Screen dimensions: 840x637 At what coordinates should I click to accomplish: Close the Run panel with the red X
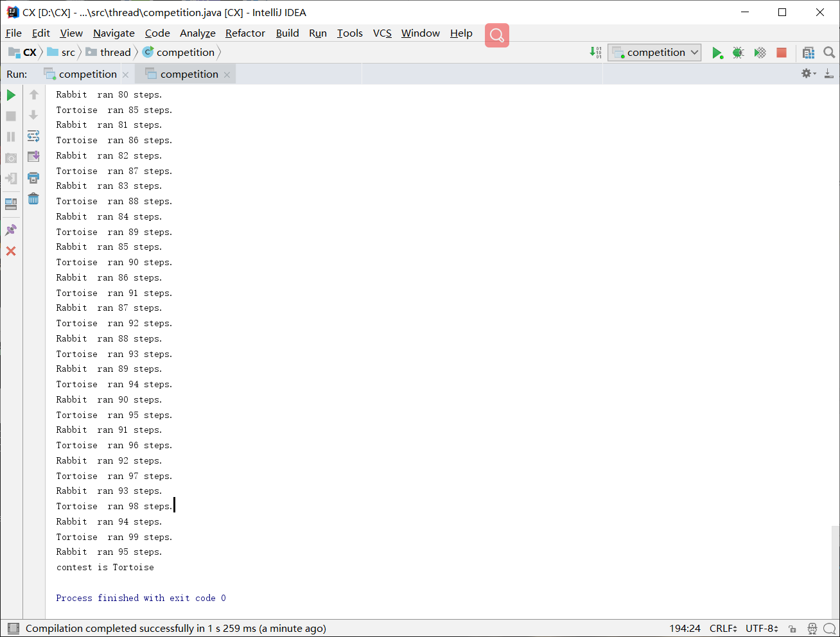11,251
